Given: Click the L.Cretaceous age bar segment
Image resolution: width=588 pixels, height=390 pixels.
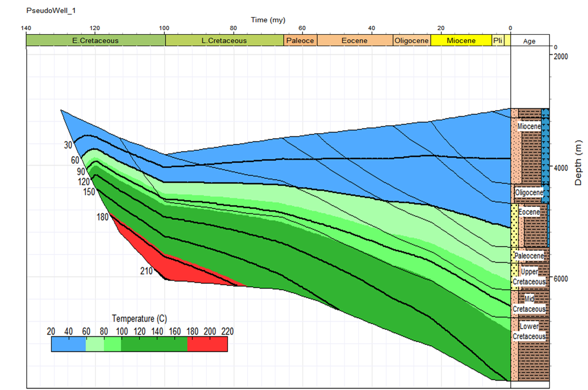Looking at the screenshot, I should pos(224,40).
